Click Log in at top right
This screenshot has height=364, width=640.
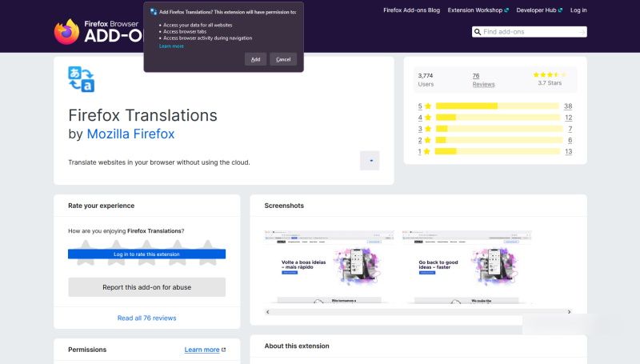click(578, 10)
